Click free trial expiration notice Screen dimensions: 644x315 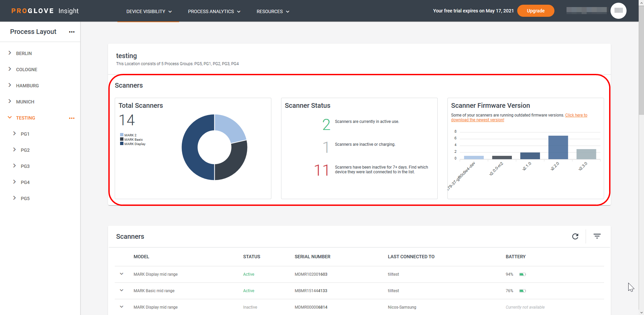click(473, 11)
